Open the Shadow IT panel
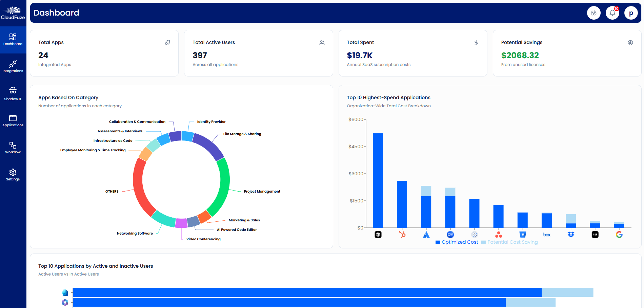 pyautogui.click(x=13, y=93)
